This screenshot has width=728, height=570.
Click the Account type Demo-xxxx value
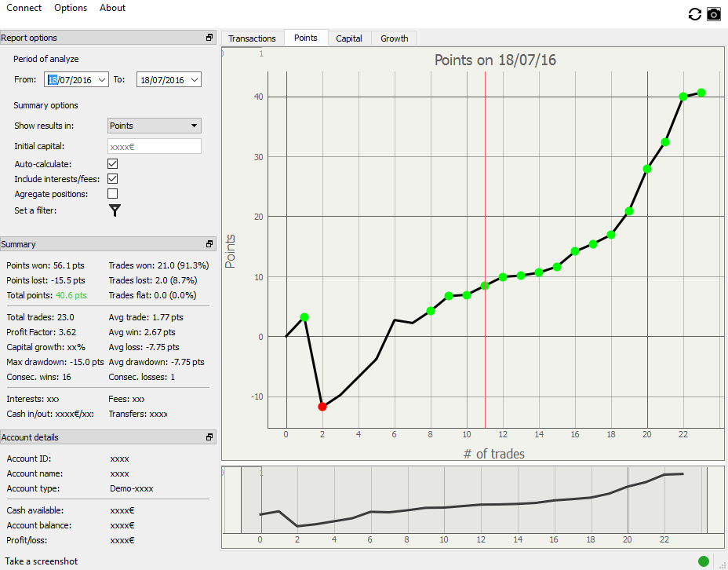point(131,488)
